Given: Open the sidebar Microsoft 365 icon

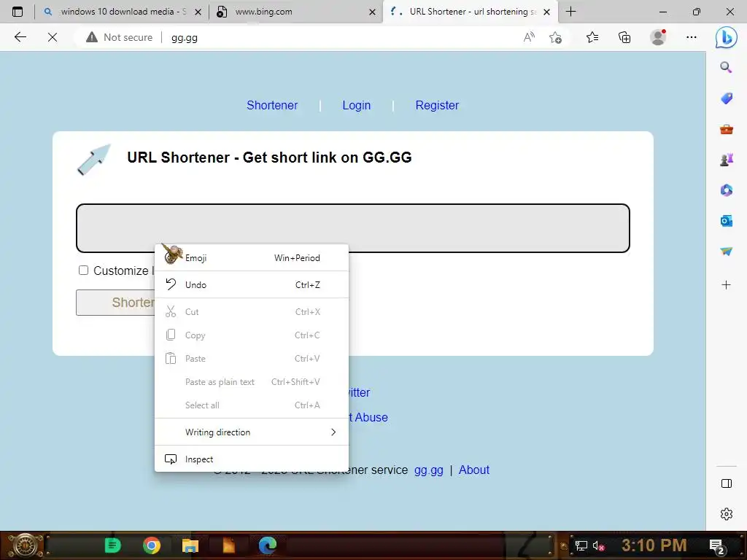Looking at the screenshot, I should click(726, 190).
